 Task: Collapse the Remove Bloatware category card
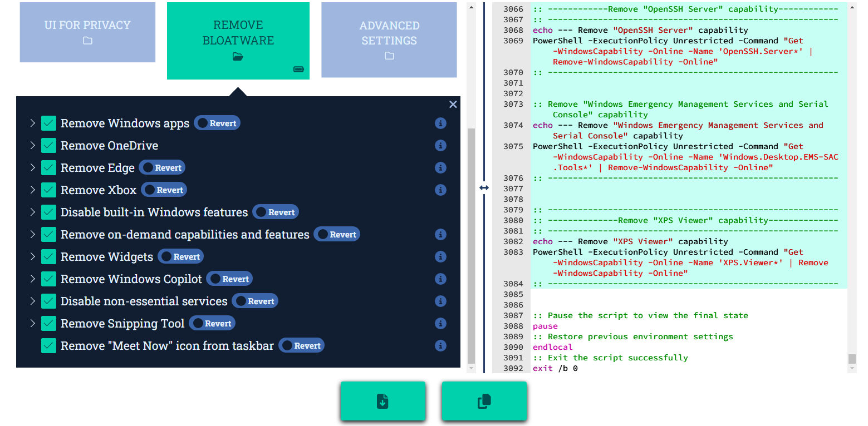pos(238,40)
